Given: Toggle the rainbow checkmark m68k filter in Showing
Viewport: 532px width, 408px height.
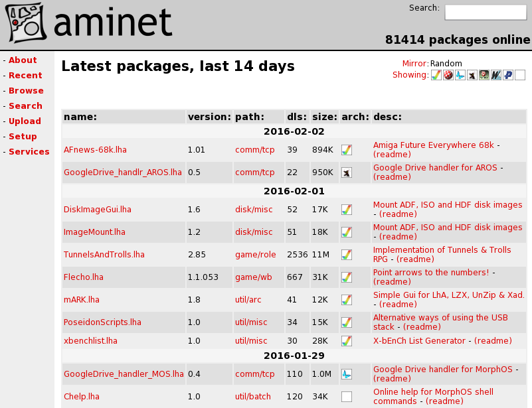Looking at the screenshot, I should [x=436, y=75].
